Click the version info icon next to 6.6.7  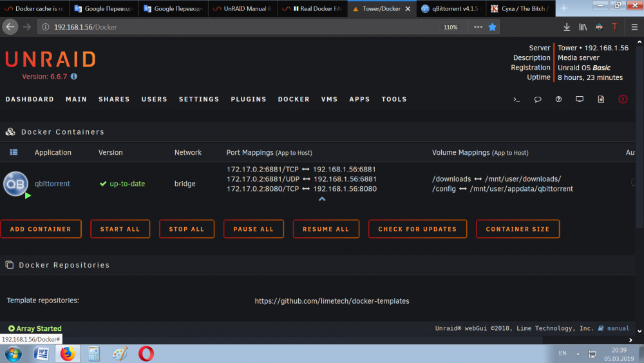coord(74,77)
